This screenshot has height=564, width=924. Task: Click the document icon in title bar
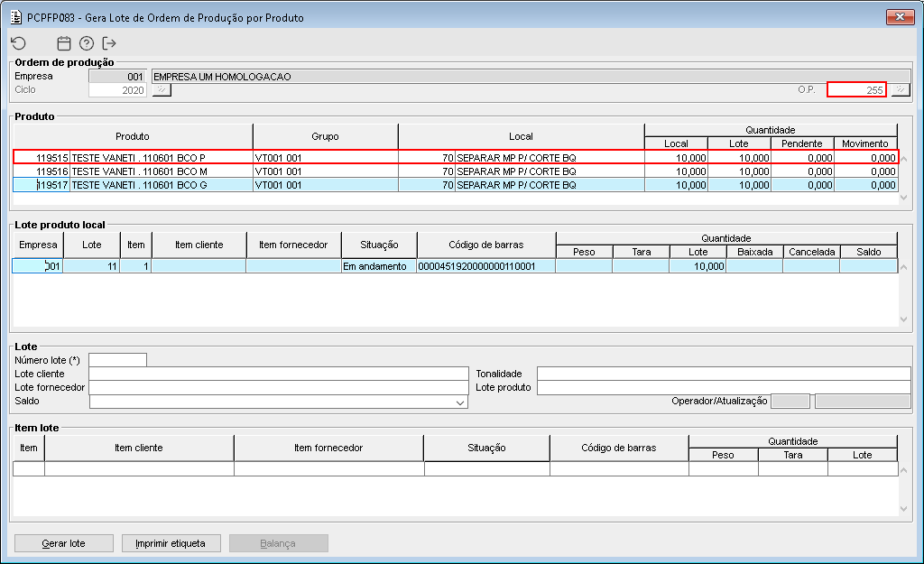pyautogui.click(x=16, y=17)
